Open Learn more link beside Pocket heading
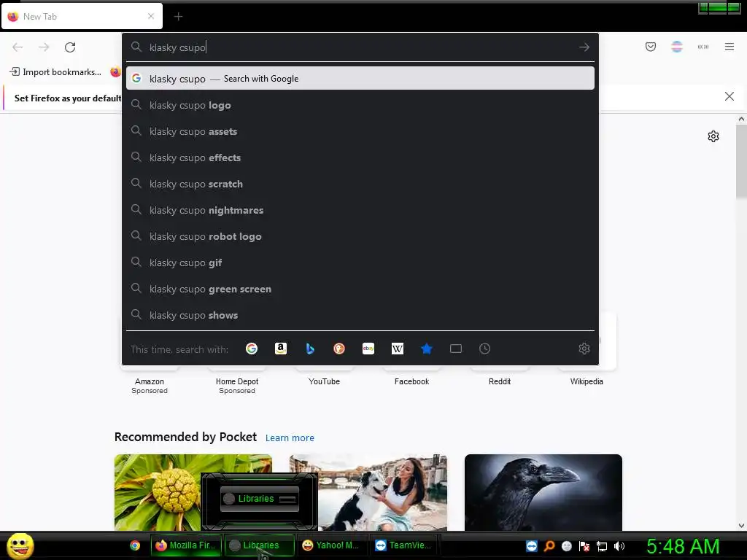 coord(290,437)
